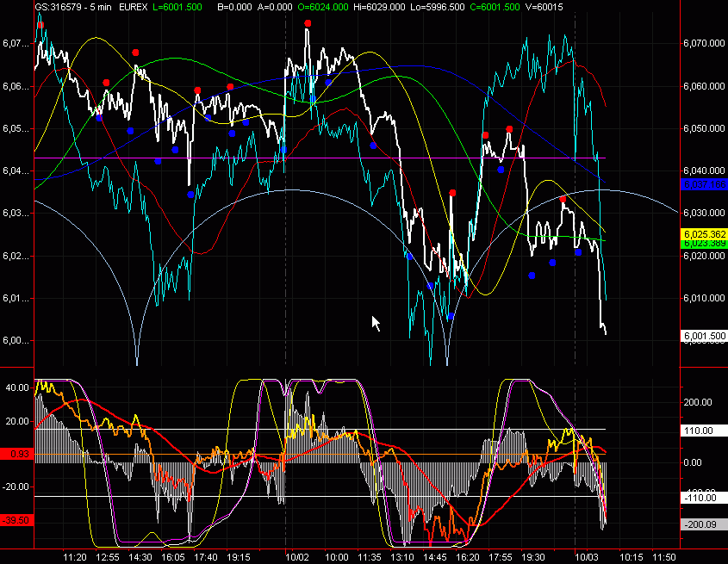
Task: Jump to the 10/03 date marker
Action: pyautogui.click(x=587, y=557)
